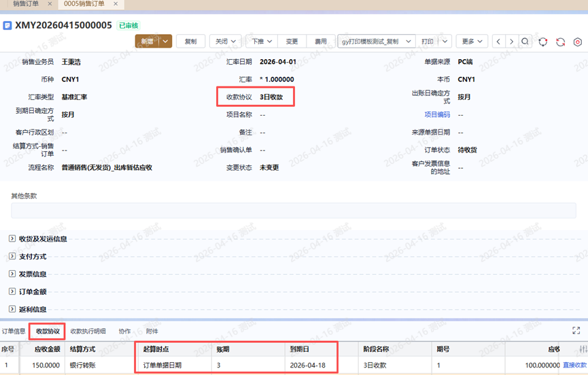Click the 直接收款 link in table row
The height and width of the screenshot is (375, 588).
coord(574,365)
